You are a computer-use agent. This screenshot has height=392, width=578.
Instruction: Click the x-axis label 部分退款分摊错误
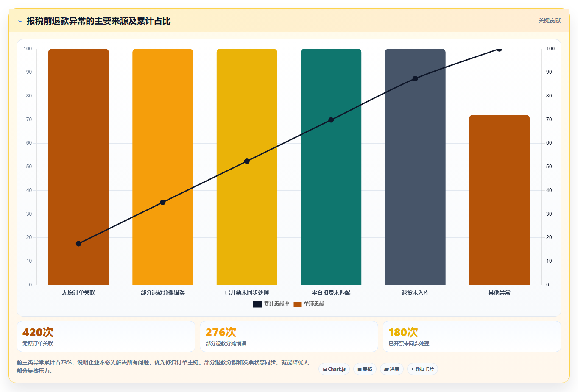[163, 293]
